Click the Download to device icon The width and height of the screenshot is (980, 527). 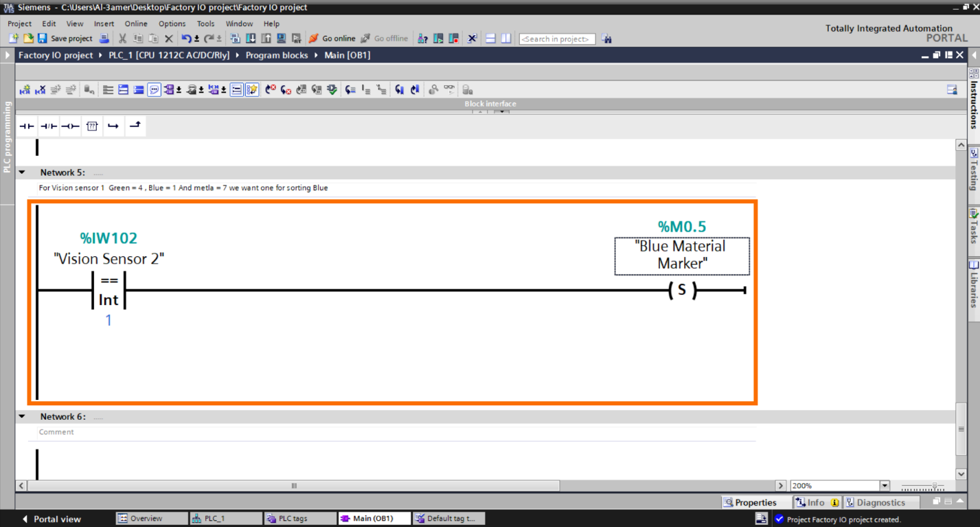coord(251,38)
